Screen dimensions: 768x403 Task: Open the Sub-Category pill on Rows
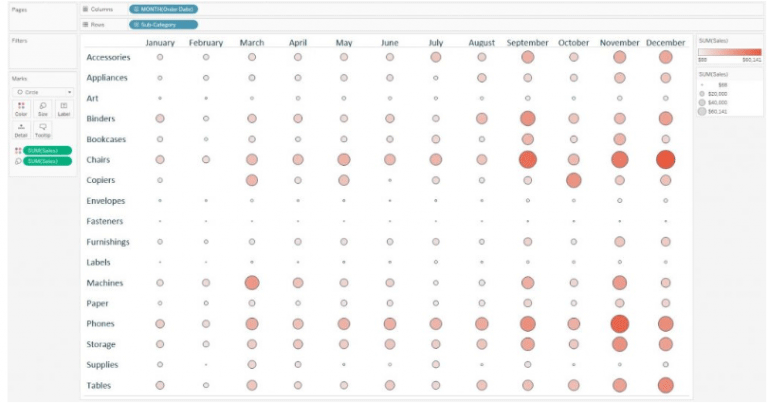point(163,24)
